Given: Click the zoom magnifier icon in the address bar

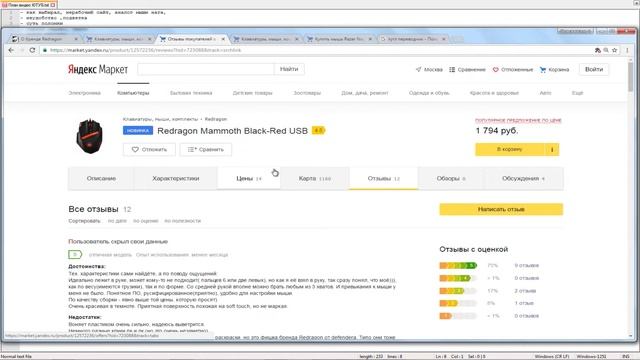Looking at the screenshot, I should click(606, 50).
